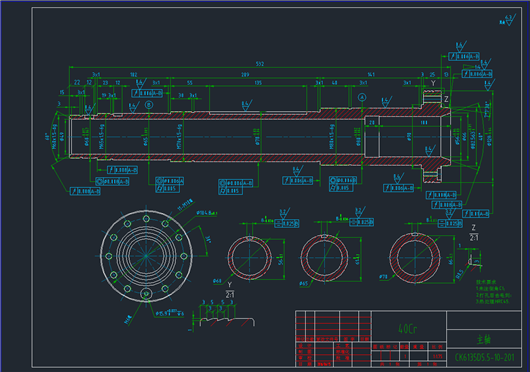Select the surface roughness symbol at top-right corner

(x=508, y=20)
